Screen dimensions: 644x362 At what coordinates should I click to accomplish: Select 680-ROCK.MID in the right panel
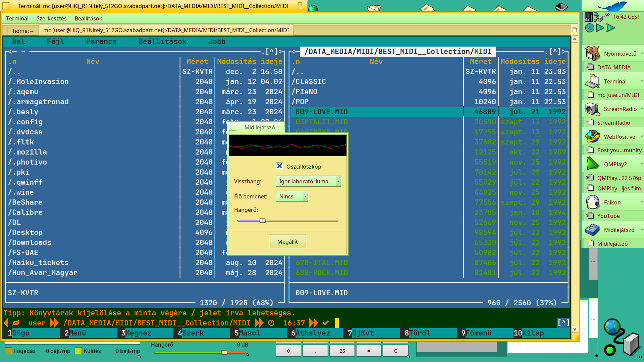pos(428,273)
